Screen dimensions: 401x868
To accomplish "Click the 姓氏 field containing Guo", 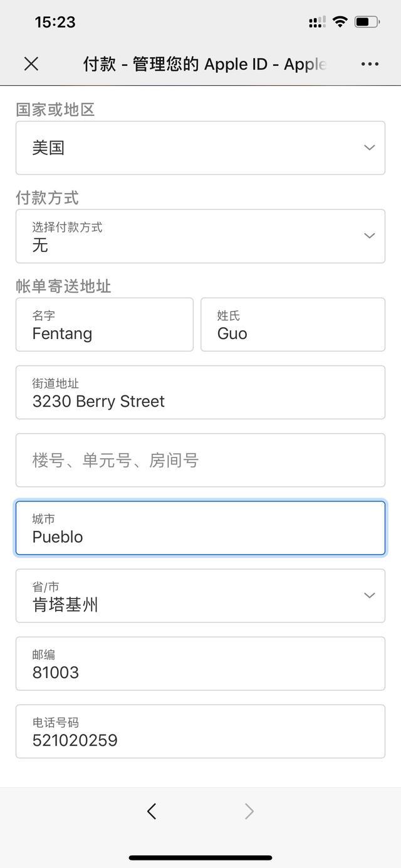I will 293,325.
